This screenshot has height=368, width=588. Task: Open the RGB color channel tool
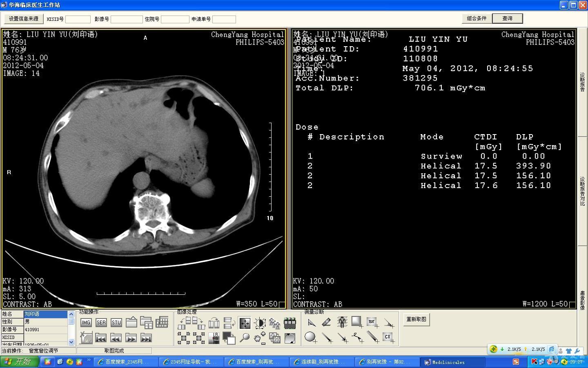click(x=214, y=338)
